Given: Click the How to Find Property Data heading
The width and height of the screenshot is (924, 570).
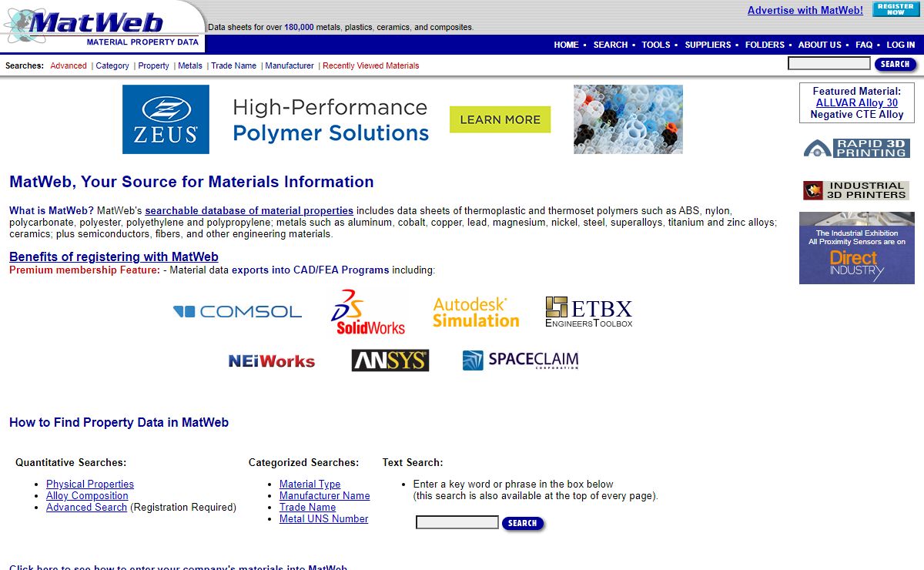Looking at the screenshot, I should pyautogui.click(x=119, y=422).
